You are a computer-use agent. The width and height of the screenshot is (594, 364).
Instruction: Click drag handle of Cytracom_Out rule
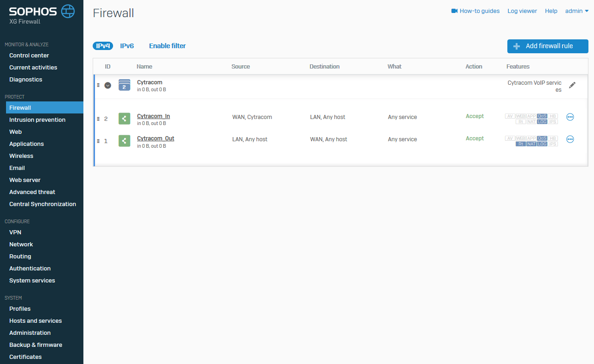coord(98,141)
